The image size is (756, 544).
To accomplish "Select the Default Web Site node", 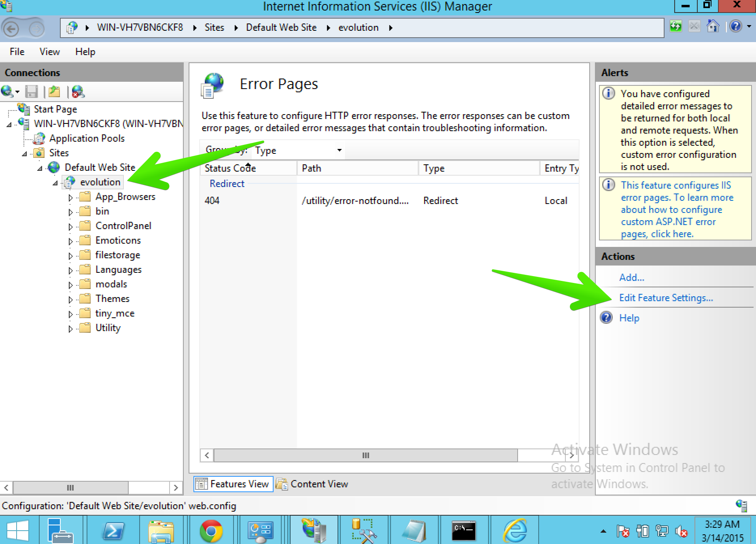I will coord(100,168).
